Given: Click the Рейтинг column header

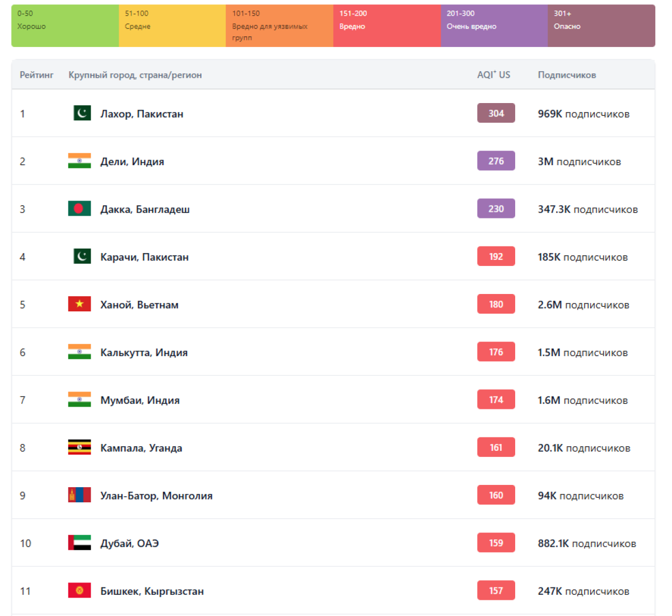Looking at the screenshot, I should tap(36, 74).
